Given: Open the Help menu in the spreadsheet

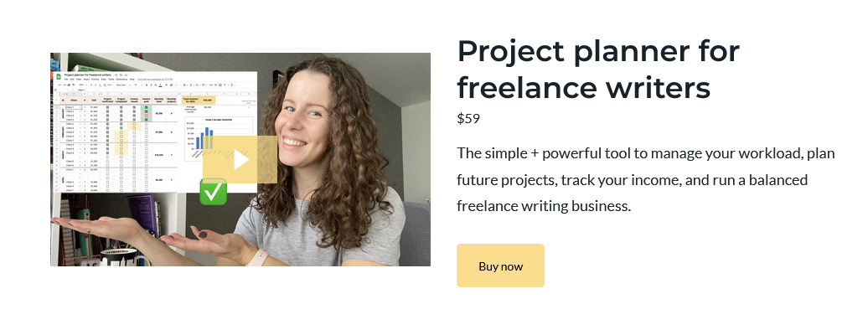Looking at the screenshot, I should (132, 80).
